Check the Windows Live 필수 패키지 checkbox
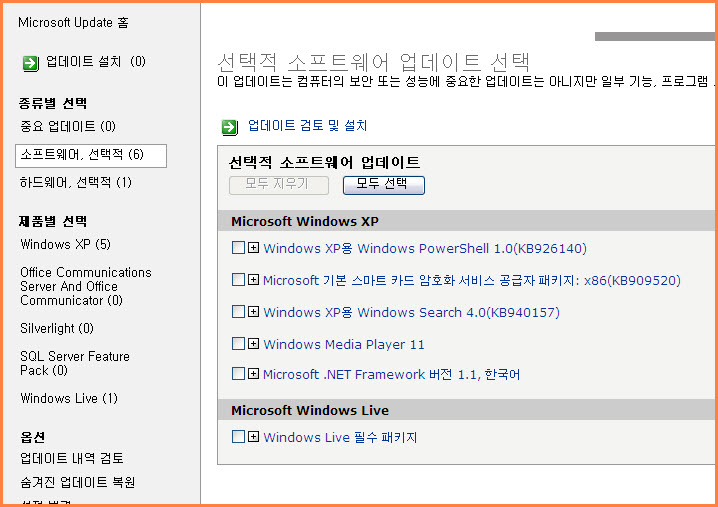Screen dimensions: 718x507 coord(238,436)
